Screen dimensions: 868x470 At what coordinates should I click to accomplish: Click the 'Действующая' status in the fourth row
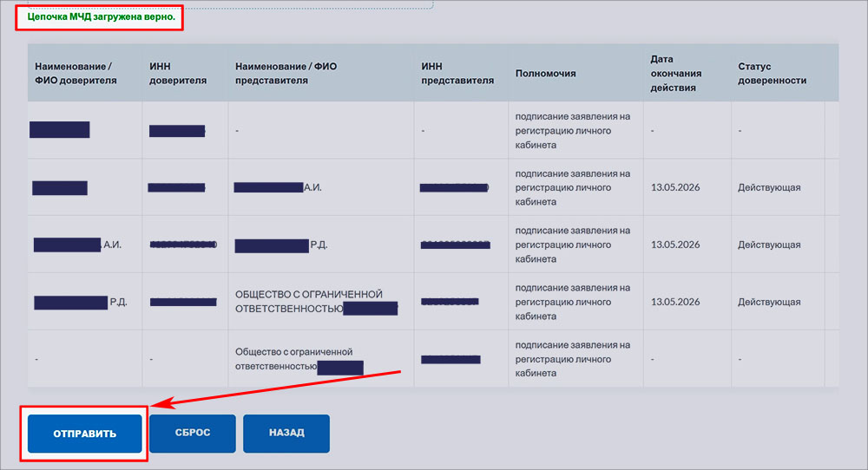pos(769,302)
